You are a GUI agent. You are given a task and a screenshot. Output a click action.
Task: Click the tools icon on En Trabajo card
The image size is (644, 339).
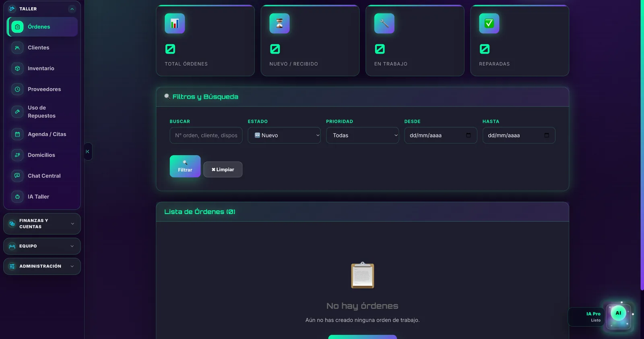pyautogui.click(x=384, y=23)
